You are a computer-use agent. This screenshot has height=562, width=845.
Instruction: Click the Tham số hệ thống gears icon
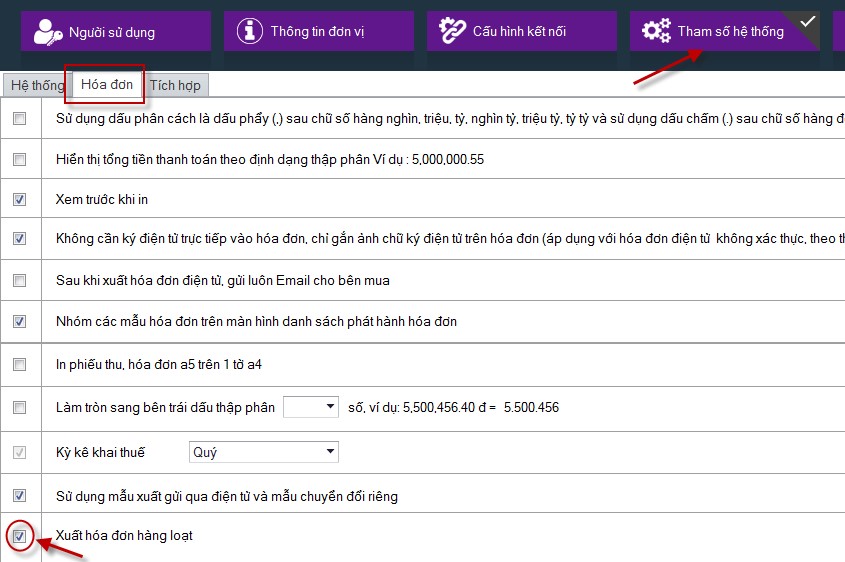coord(656,31)
